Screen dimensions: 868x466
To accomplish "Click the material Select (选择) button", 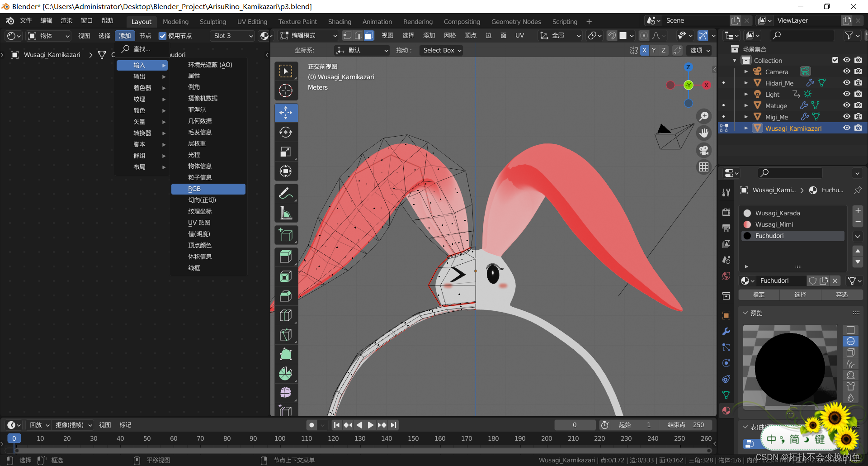I will pos(800,295).
